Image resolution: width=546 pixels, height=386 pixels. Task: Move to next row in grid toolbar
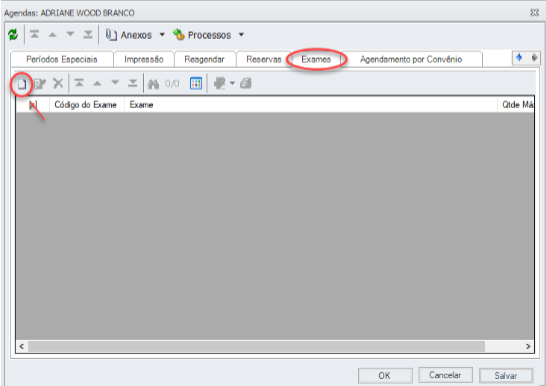[x=115, y=83]
